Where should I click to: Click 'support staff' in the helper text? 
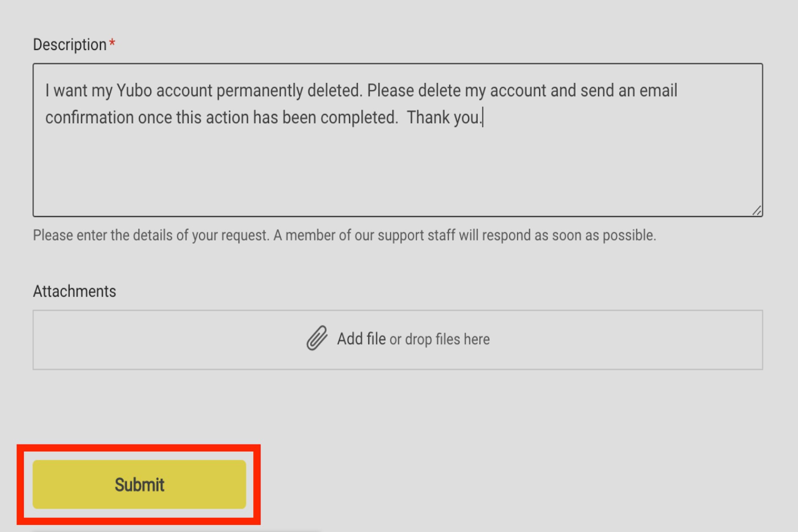[416, 235]
